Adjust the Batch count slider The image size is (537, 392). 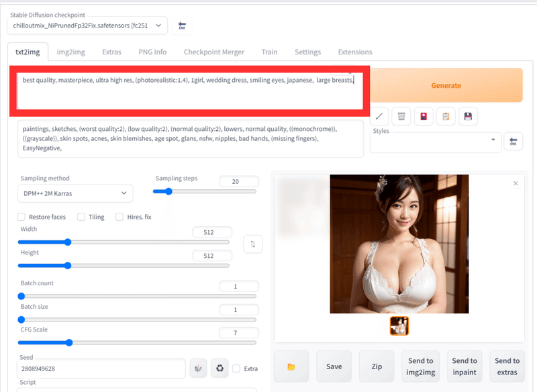[137, 296]
